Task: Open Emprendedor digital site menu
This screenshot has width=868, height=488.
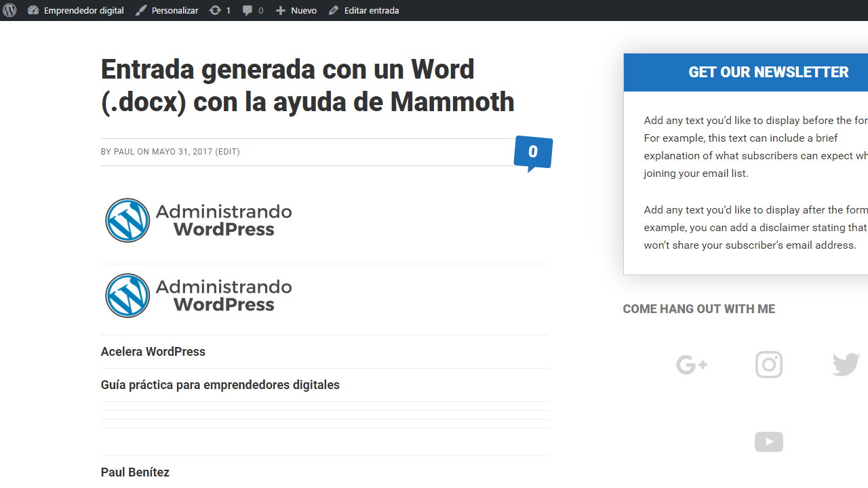Action: click(75, 10)
